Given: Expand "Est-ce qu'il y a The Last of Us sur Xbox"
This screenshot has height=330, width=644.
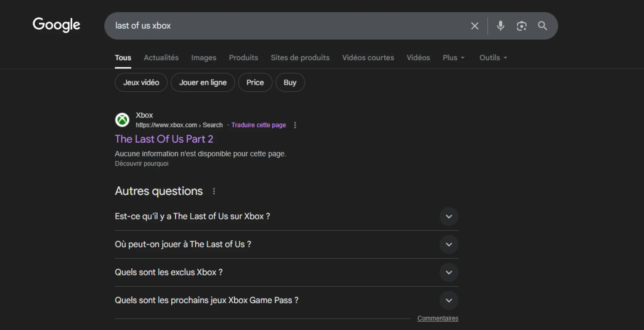Looking at the screenshot, I should click(x=449, y=216).
